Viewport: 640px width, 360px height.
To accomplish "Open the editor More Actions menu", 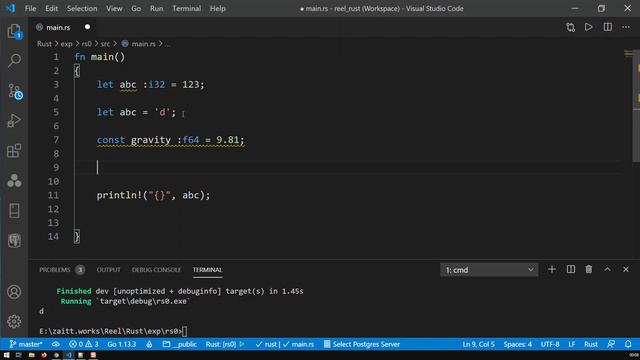I will [626, 27].
